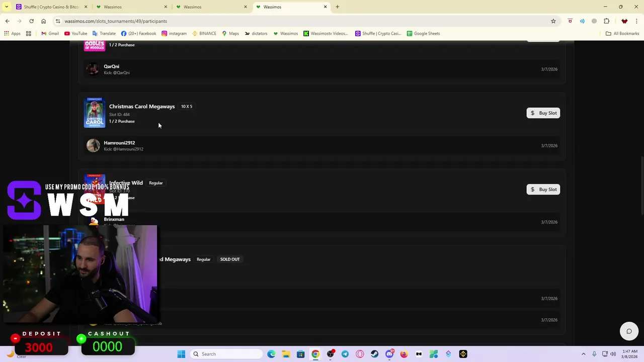Buy the Infective Wild slot
644x362 pixels.
[543, 190]
